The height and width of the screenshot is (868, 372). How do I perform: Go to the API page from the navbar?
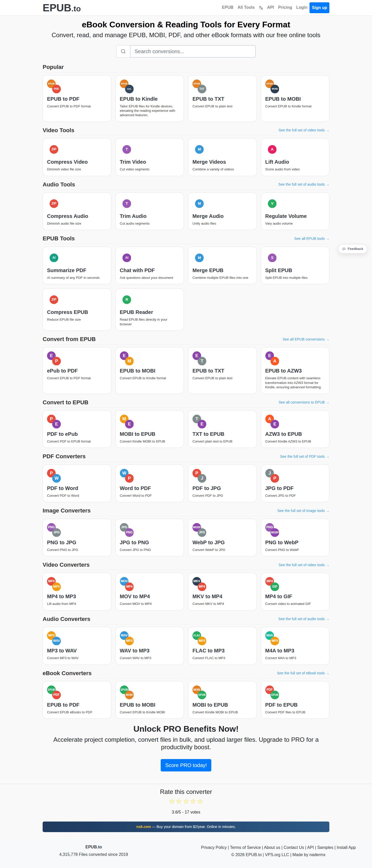point(270,7)
